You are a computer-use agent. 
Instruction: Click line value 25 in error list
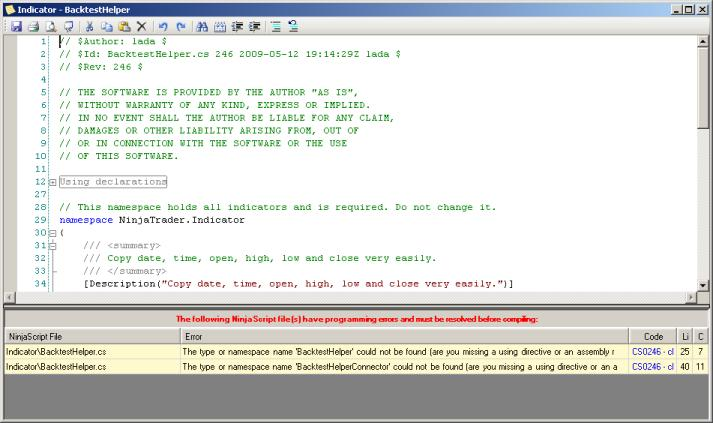tap(685, 352)
